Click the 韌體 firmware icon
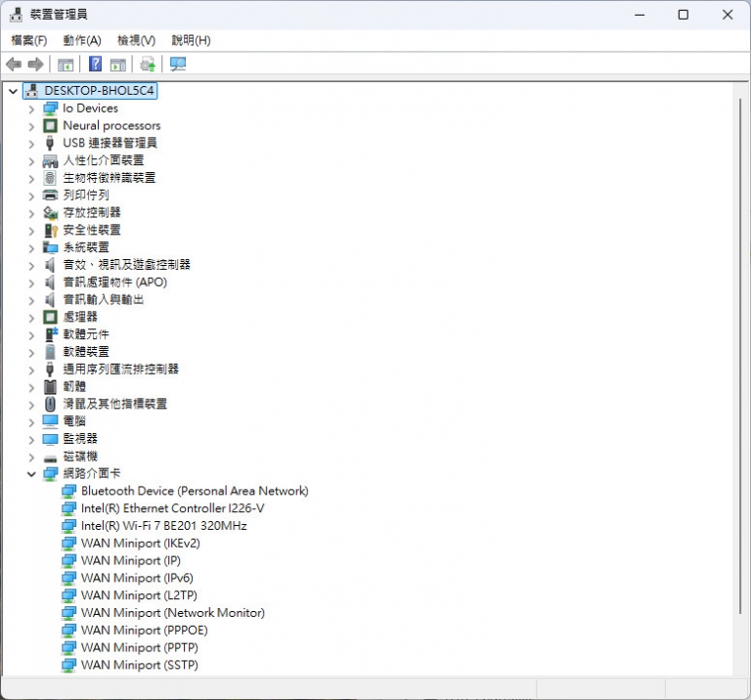751x700 pixels. click(50, 387)
